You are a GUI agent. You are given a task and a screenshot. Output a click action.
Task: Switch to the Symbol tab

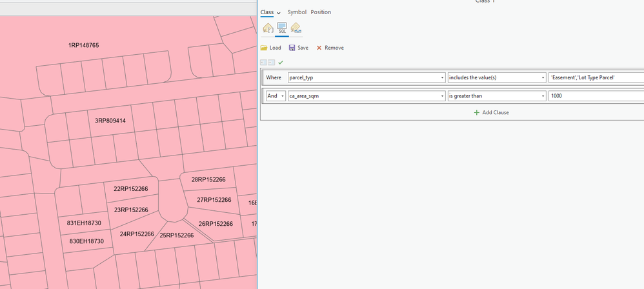pyautogui.click(x=297, y=12)
